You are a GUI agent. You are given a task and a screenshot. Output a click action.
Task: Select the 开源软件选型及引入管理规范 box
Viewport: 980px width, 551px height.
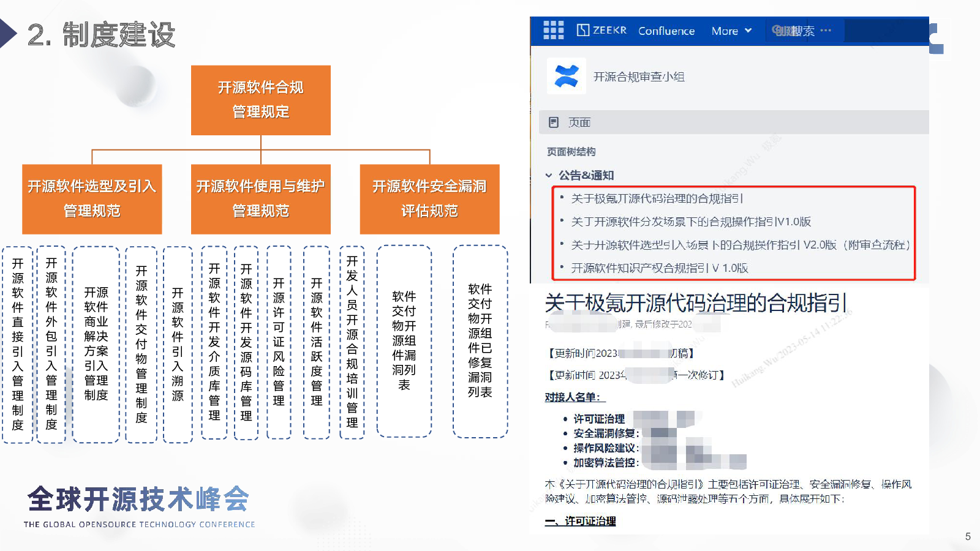92,199
